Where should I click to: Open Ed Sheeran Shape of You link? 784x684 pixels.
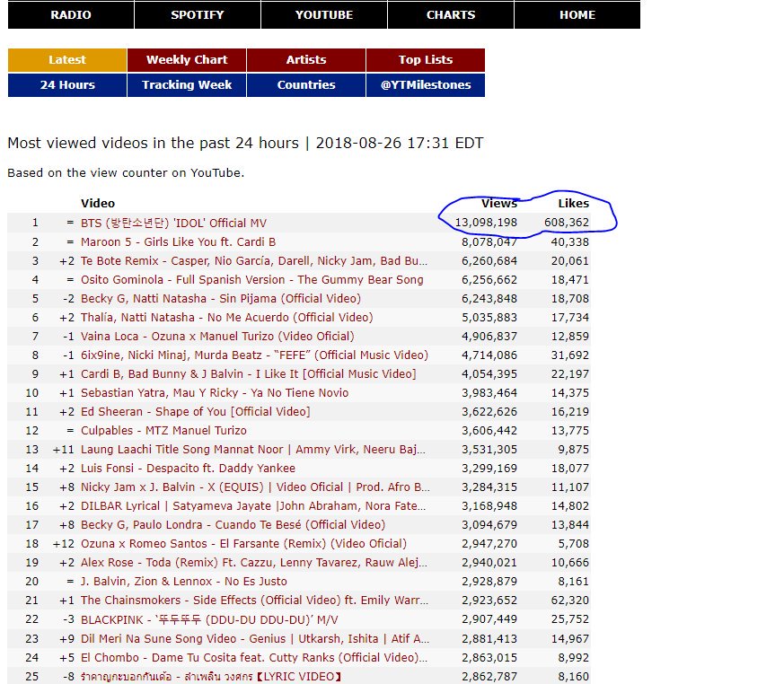196,412
